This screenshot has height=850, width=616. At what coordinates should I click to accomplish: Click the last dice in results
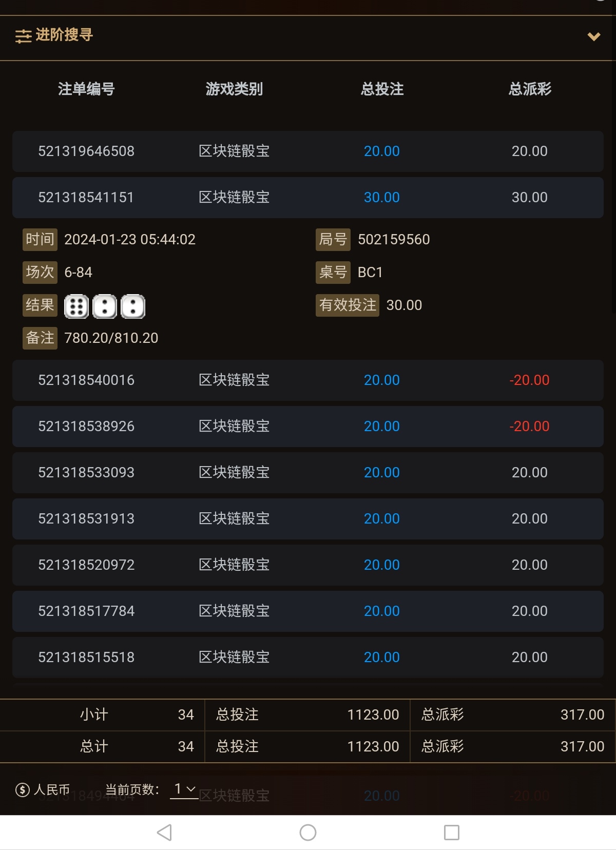133,306
